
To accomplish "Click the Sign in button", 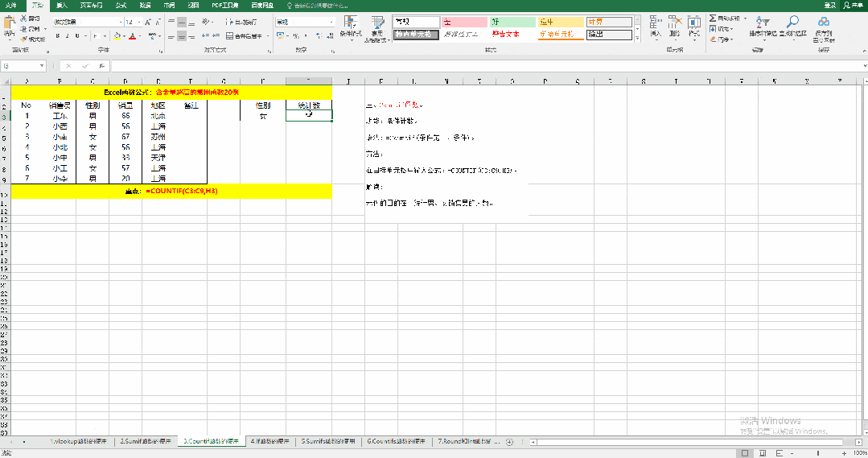I will (x=830, y=6).
